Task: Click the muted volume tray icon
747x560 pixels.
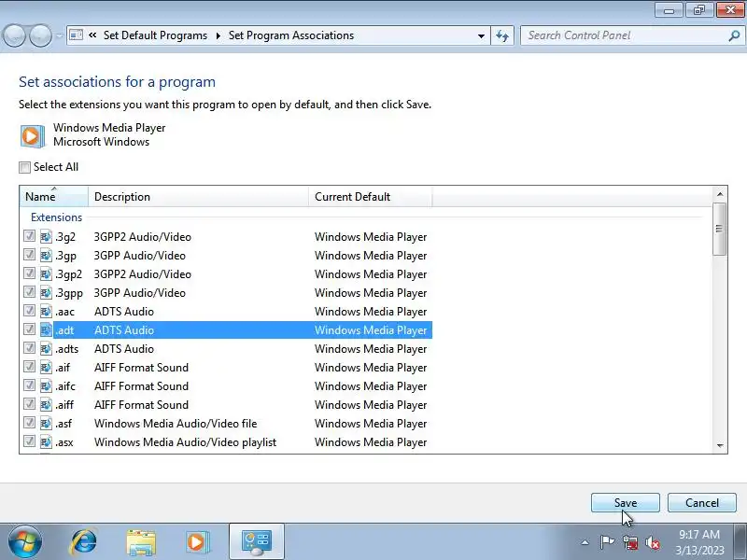Action: point(652,542)
